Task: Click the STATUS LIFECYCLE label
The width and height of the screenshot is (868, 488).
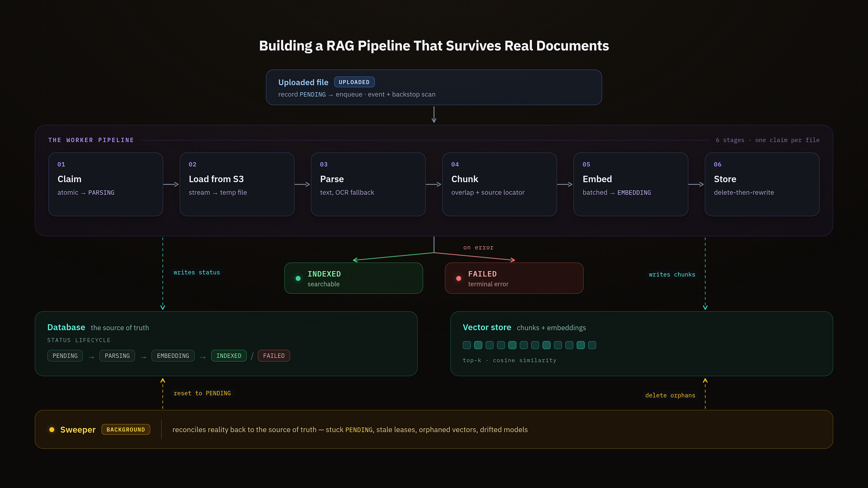Action: pos(79,340)
